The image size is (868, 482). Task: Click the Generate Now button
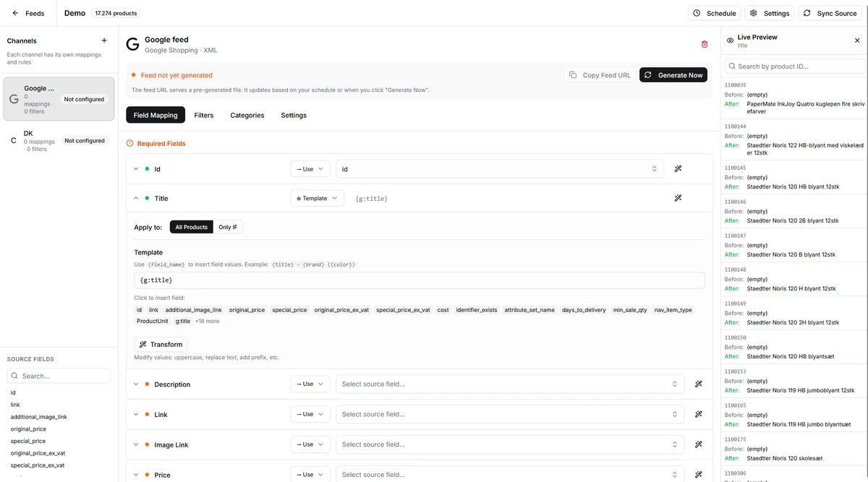coord(673,75)
